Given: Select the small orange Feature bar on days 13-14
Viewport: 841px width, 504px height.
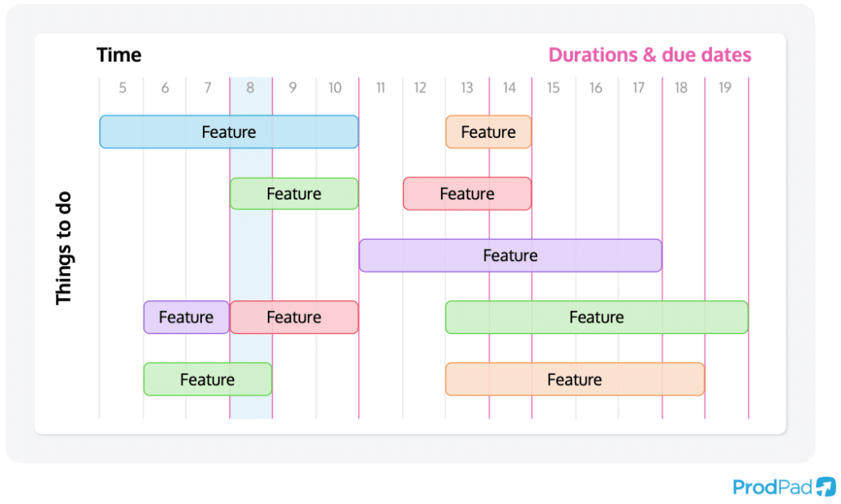Looking at the screenshot, I should coord(488,132).
